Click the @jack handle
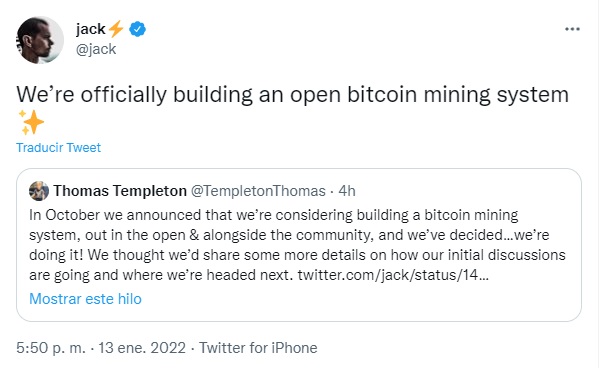The width and height of the screenshot is (600, 368). 96,49
